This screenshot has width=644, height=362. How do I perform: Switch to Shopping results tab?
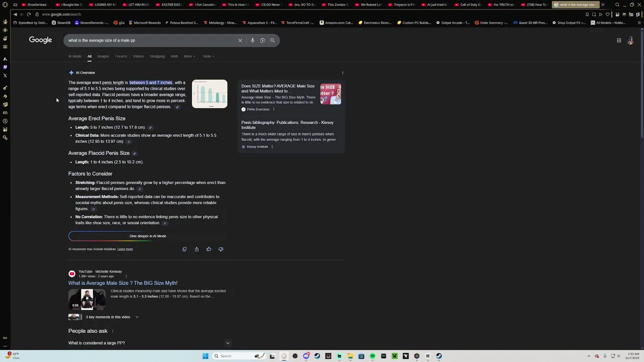[x=157, y=56]
